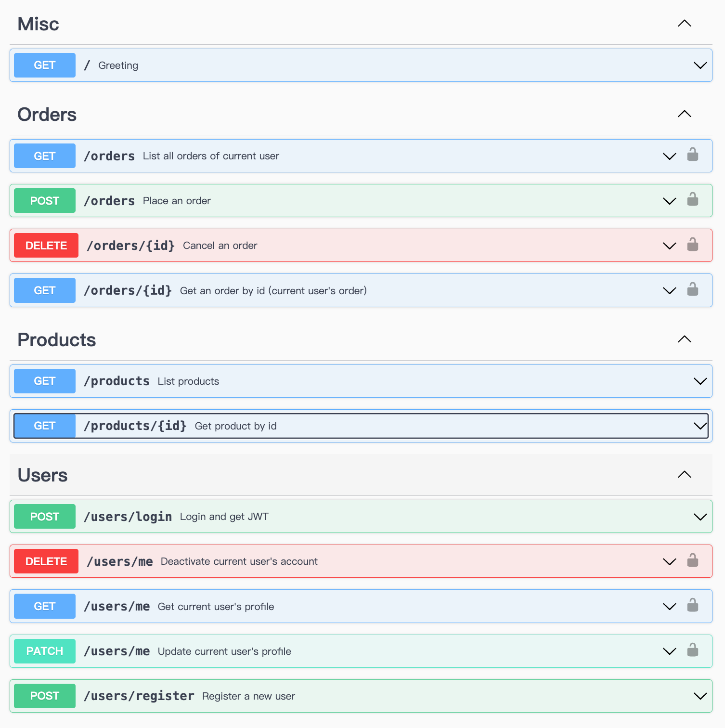The height and width of the screenshot is (728, 725).
Task: Collapse the Users section with its arrow
Action: (x=684, y=475)
